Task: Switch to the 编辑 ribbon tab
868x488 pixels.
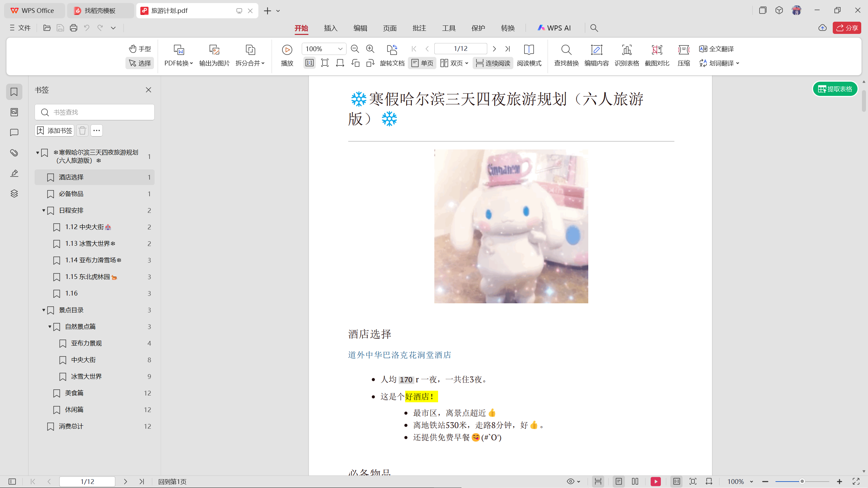Action: 360,28
